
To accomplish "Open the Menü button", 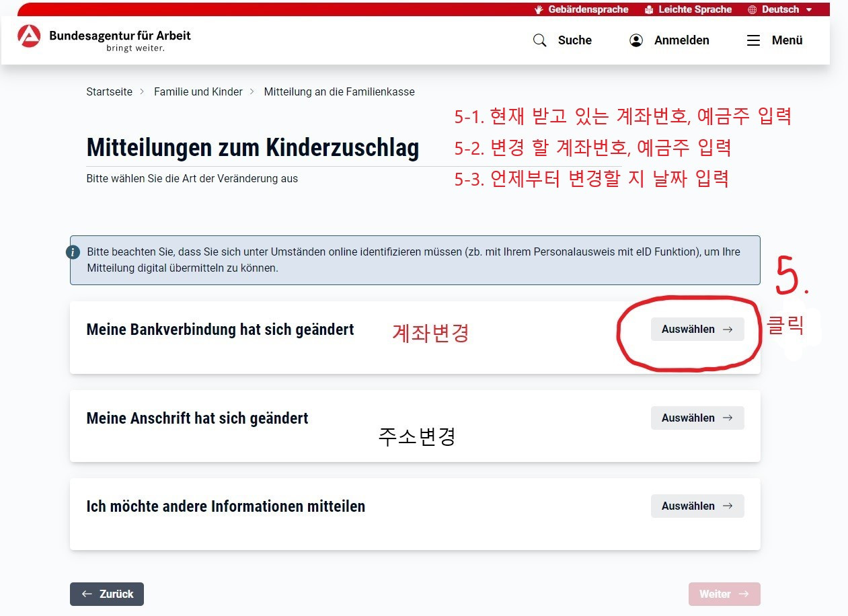I will pyautogui.click(x=775, y=40).
